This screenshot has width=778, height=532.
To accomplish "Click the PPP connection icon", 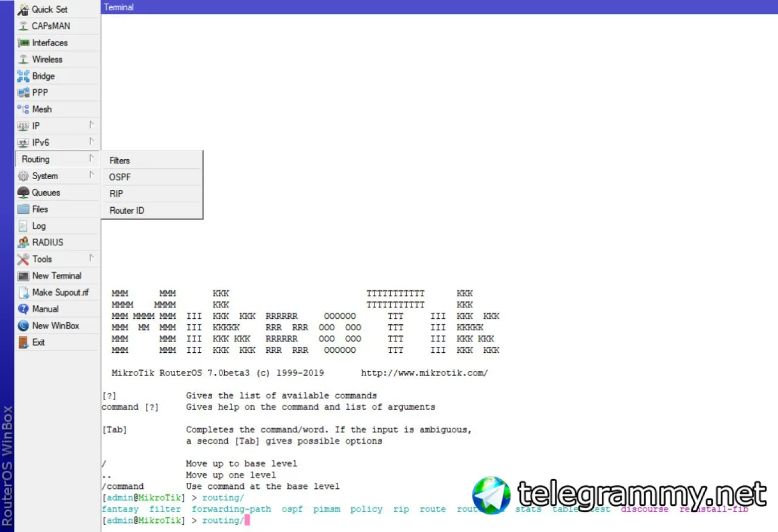I will tap(23, 93).
